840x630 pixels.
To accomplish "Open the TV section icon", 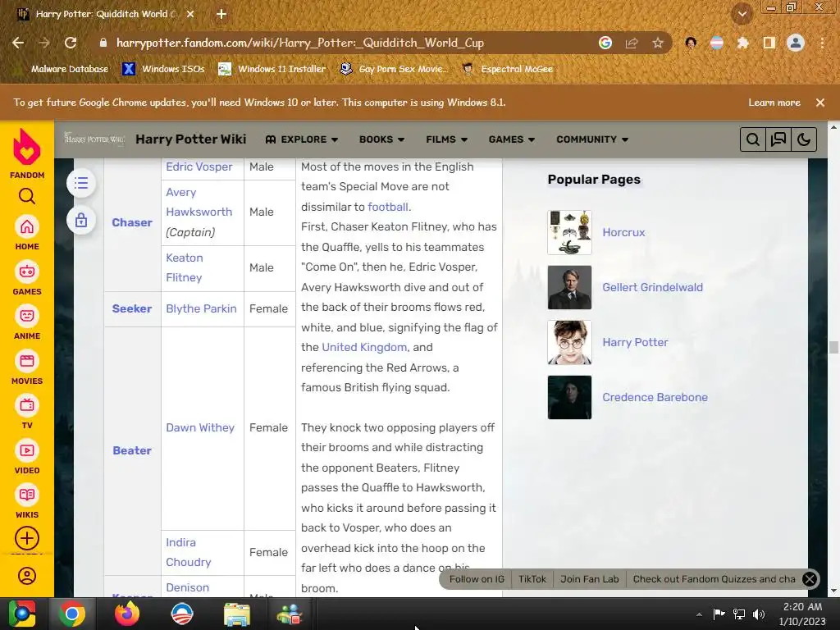I will pos(27,405).
